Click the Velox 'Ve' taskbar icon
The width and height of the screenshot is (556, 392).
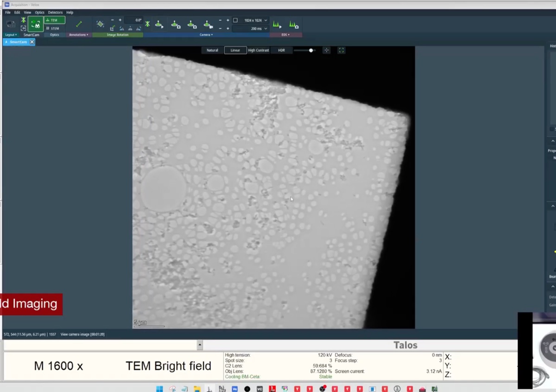(x=234, y=389)
